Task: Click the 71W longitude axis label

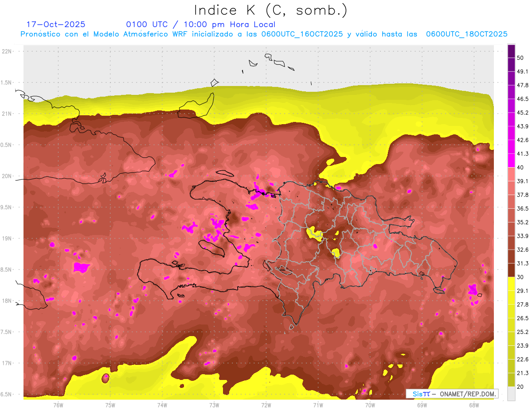Action: pyautogui.click(x=318, y=405)
